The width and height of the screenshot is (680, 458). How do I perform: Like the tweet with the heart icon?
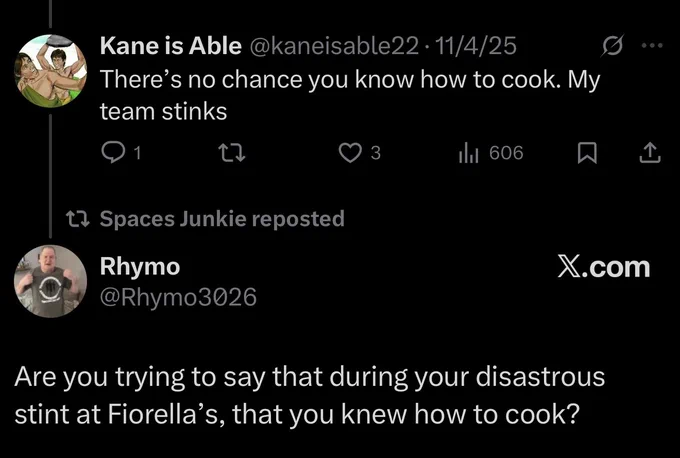(x=350, y=153)
